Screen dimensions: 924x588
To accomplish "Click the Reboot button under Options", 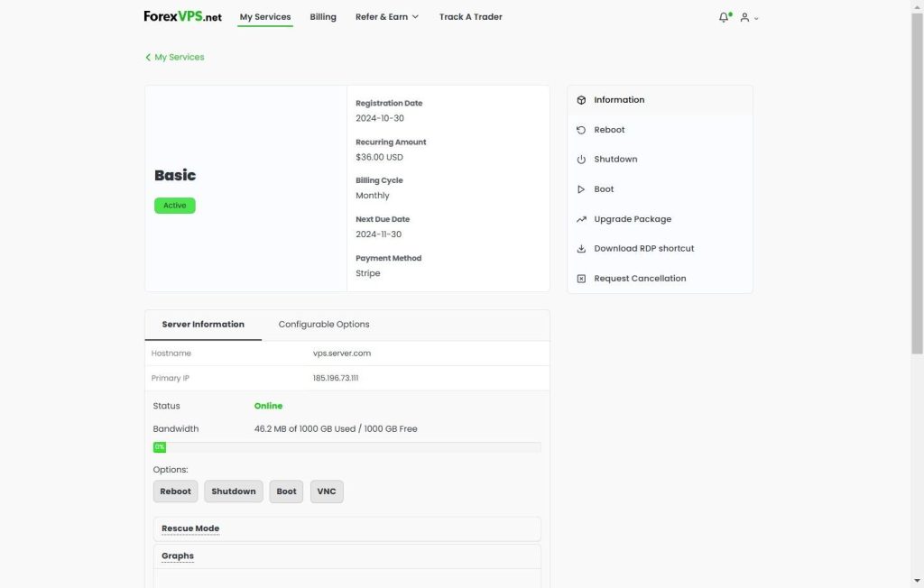I will (x=176, y=492).
